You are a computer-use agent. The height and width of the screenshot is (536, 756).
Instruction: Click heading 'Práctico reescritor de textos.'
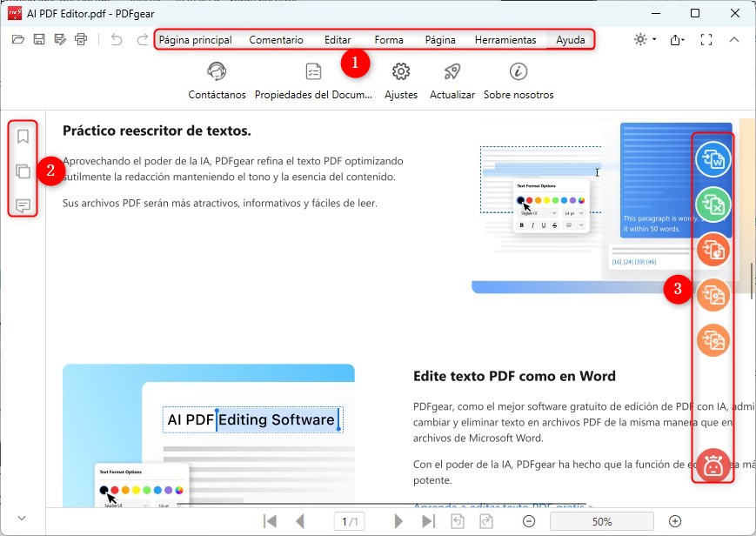157,131
